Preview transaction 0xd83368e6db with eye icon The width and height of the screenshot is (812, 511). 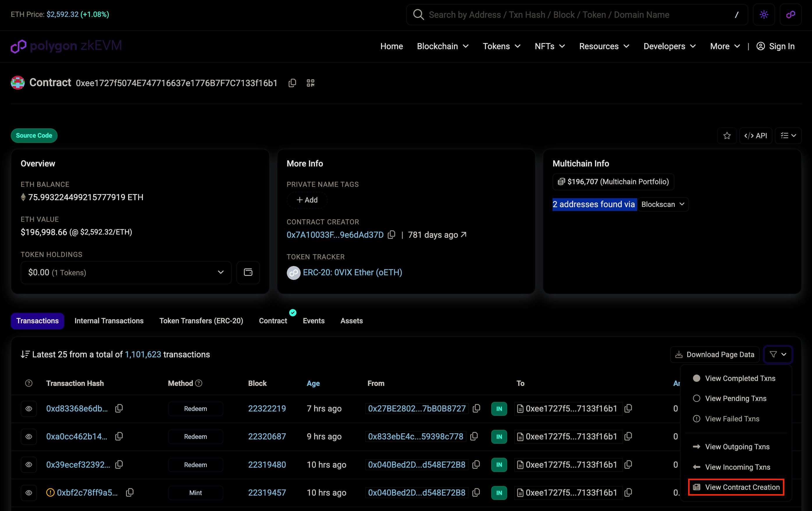tap(29, 409)
